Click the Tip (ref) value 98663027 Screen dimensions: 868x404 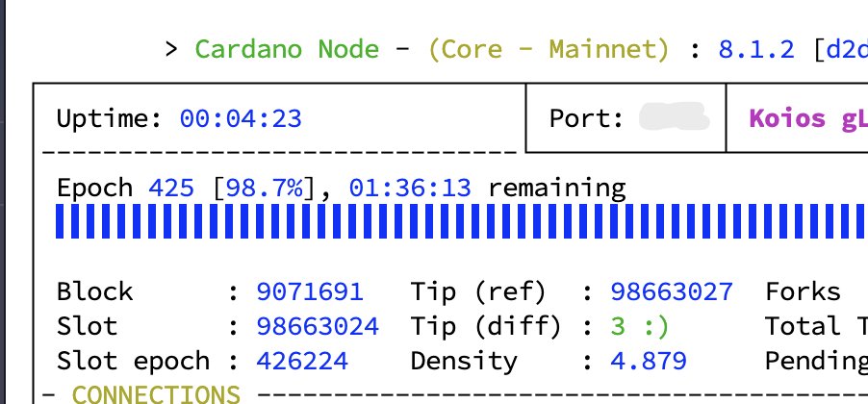click(672, 291)
